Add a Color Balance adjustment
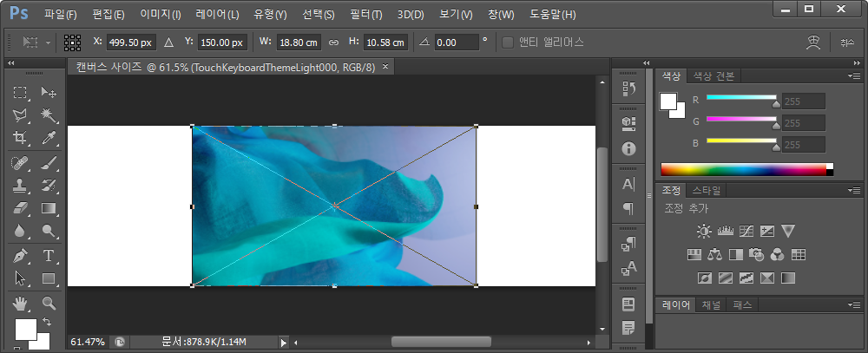Image resolution: width=868 pixels, height=353 pixels. tap(715, 254)
